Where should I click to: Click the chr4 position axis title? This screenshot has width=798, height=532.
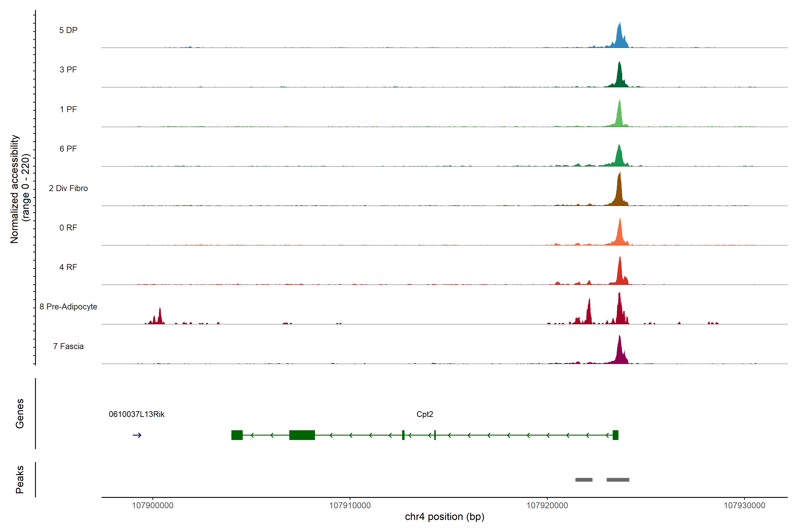coord(444,517)
